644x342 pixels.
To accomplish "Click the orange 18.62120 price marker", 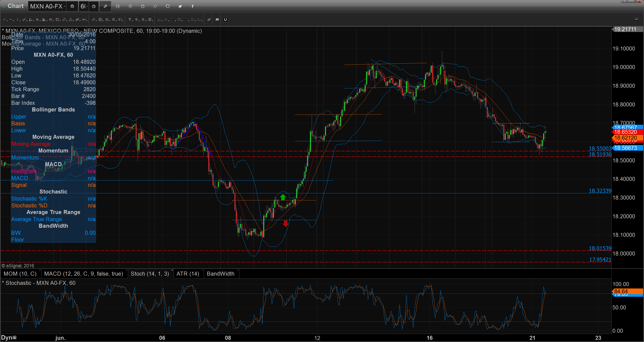I will [x=627, y=138].
